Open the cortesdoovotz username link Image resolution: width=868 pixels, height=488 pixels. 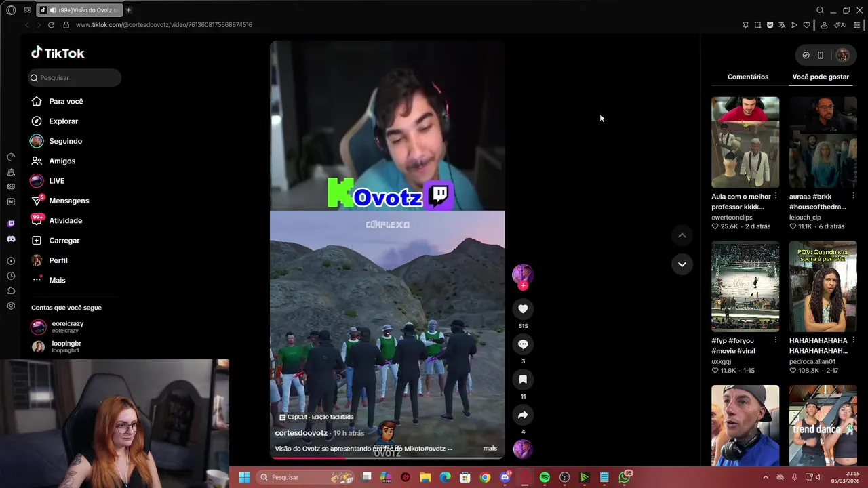[301, 433]
